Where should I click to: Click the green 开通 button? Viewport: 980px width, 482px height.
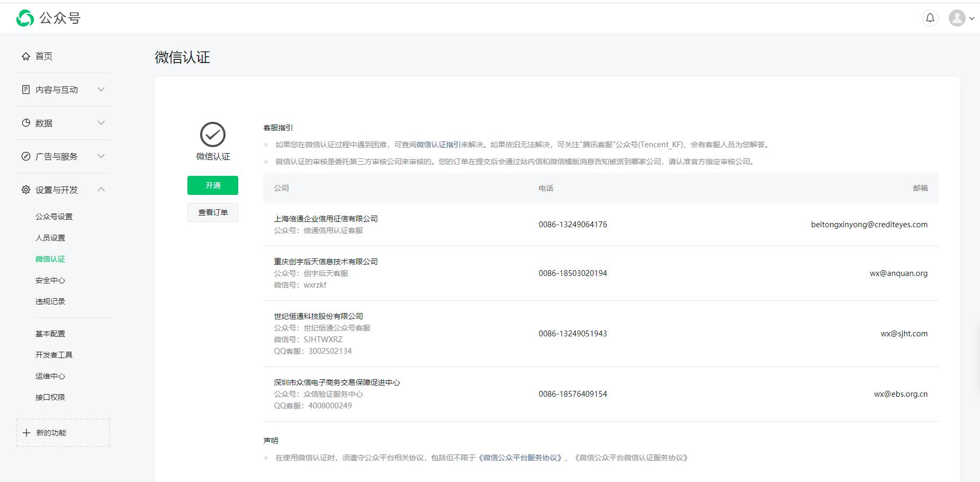coord(213,185)
